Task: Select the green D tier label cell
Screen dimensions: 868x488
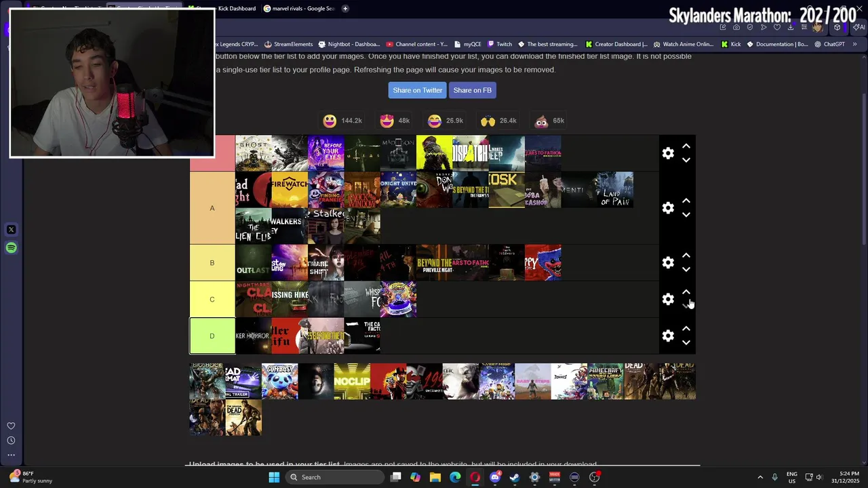Action: (212, 336)
